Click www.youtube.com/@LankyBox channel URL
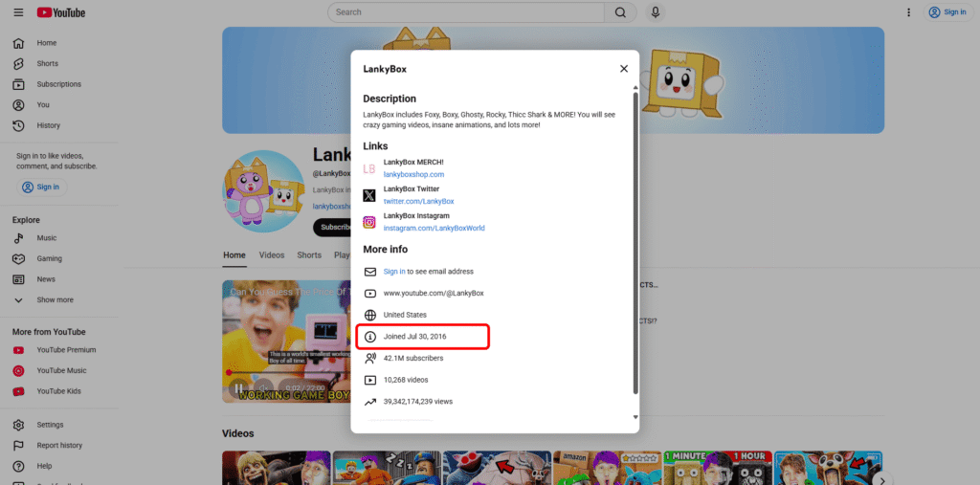 coord(434,293)
